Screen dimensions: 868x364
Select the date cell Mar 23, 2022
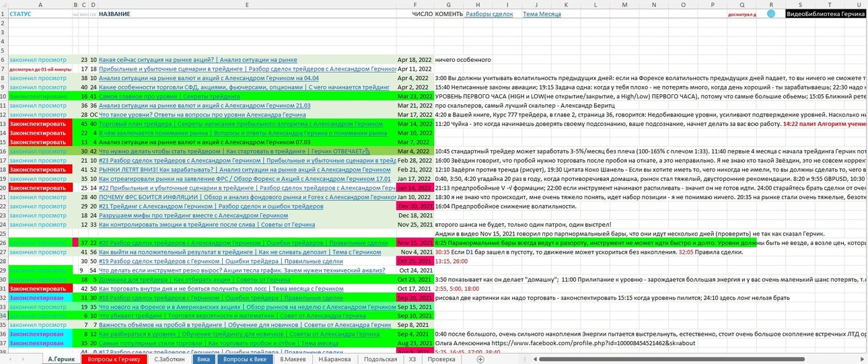tap(414, 96)
